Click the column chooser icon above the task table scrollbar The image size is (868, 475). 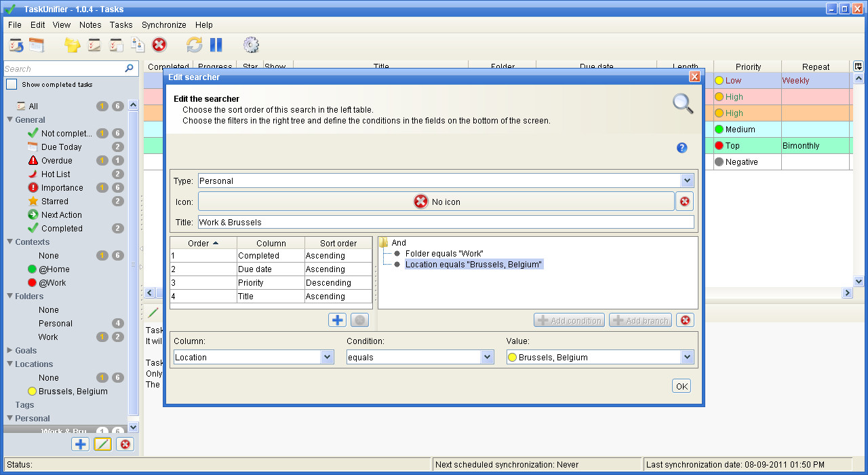859,66
